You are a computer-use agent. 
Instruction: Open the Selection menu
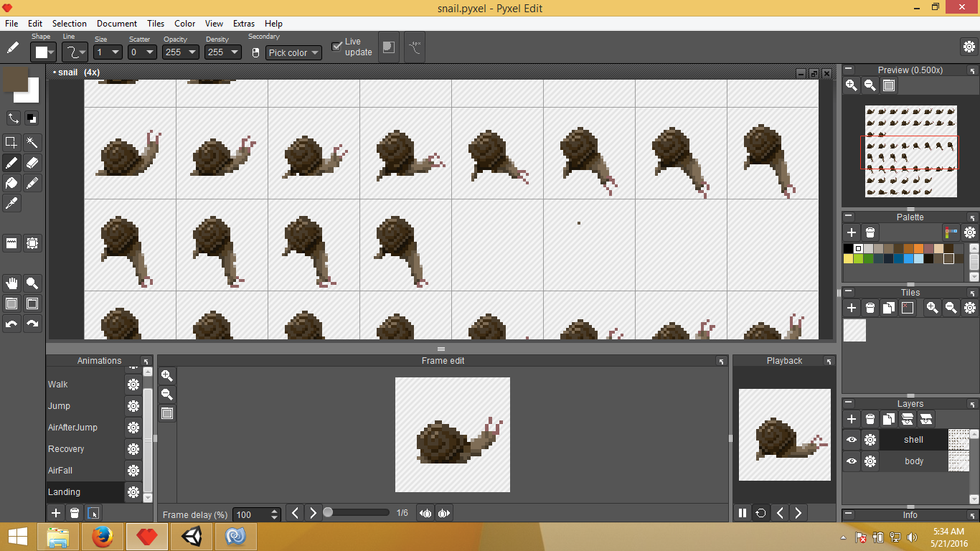[70, 23]
